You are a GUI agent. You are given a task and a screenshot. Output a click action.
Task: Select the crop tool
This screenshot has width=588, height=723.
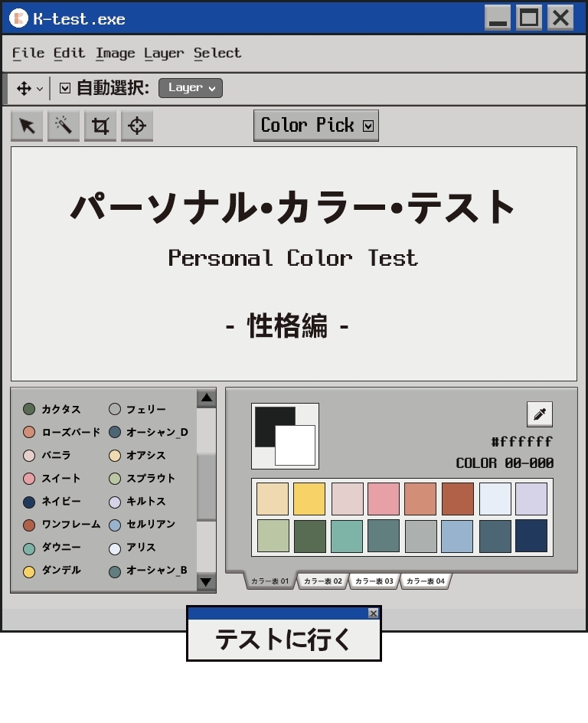coord(100,126)
